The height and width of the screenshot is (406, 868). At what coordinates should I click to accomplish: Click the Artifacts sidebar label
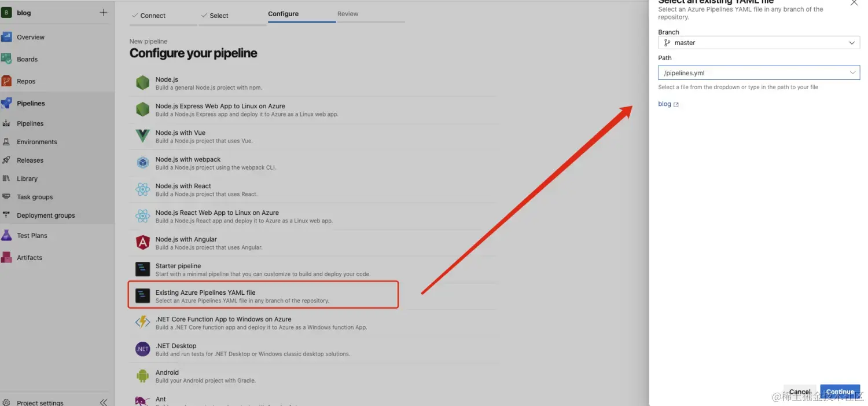pyautogui.click(x=30, y=258)
